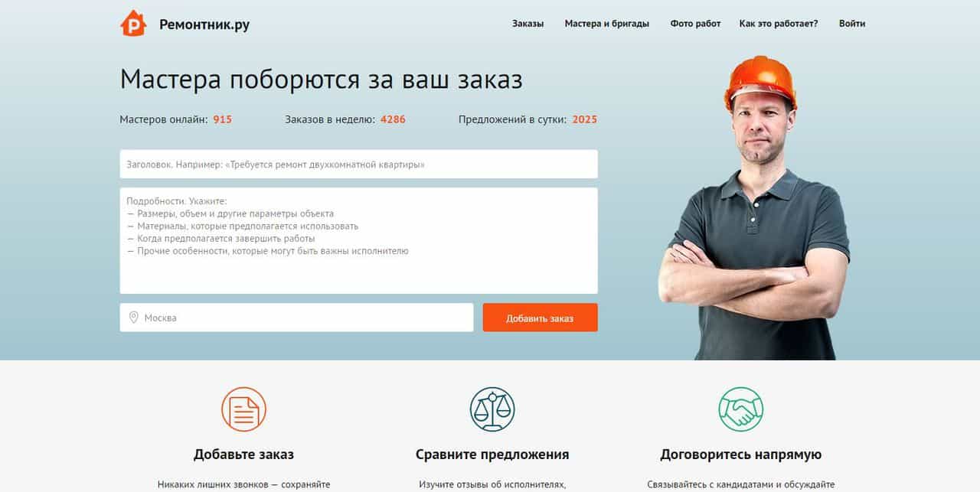This screenshot has height=492, width=980.
Task: Click the Мастеров онлайн 915 counter
Action: 176,119
